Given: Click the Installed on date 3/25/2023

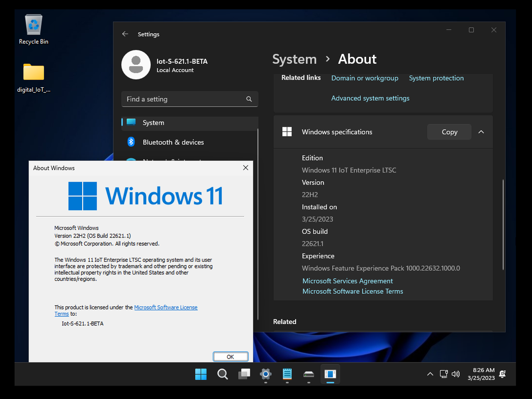Looking at the screenshot, I should click(x=317, y=219).
